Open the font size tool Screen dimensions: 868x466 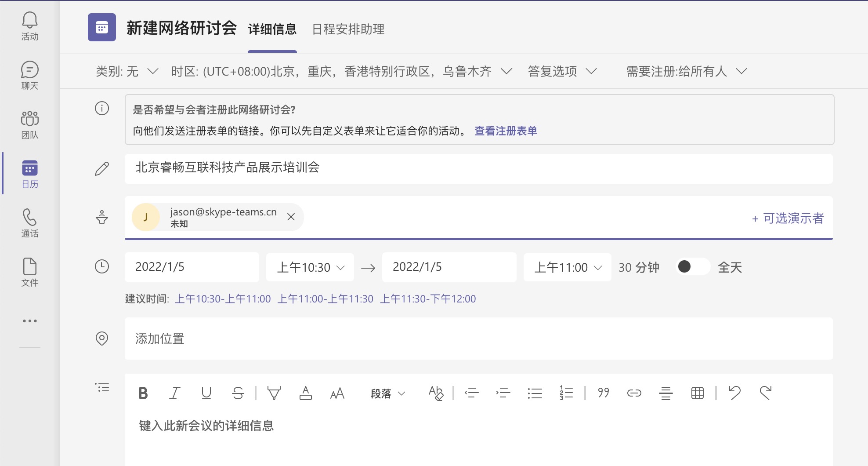(337, 393)
